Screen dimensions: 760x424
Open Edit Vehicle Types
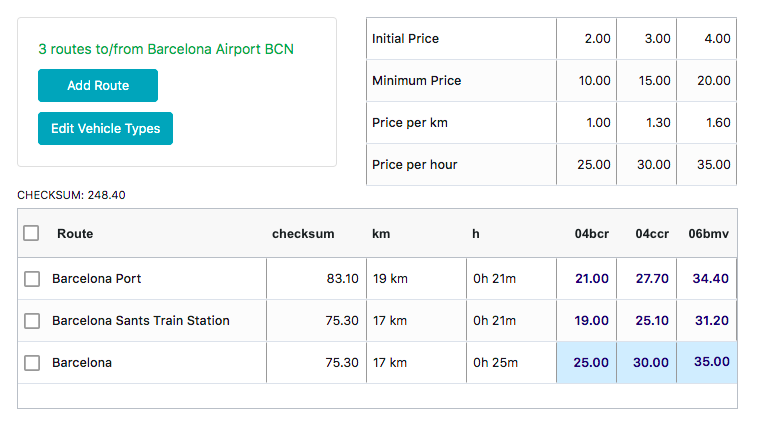pos(105,129)
